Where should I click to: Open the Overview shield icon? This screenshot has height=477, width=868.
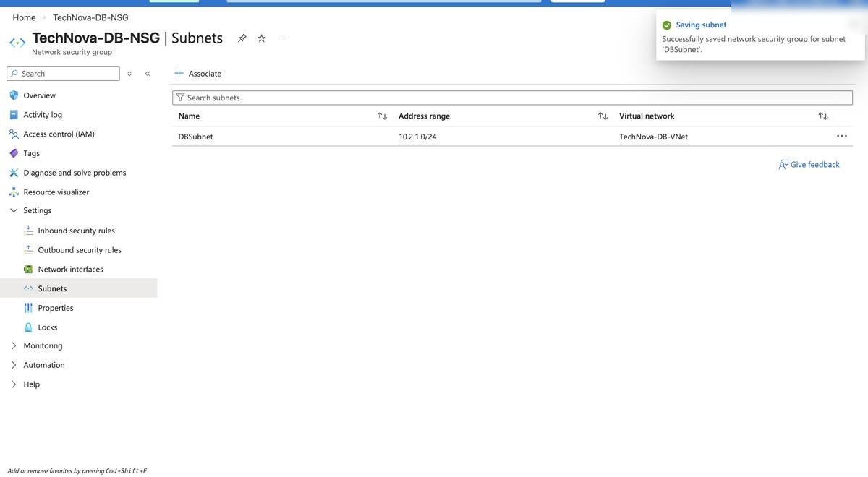coord(14,95)
